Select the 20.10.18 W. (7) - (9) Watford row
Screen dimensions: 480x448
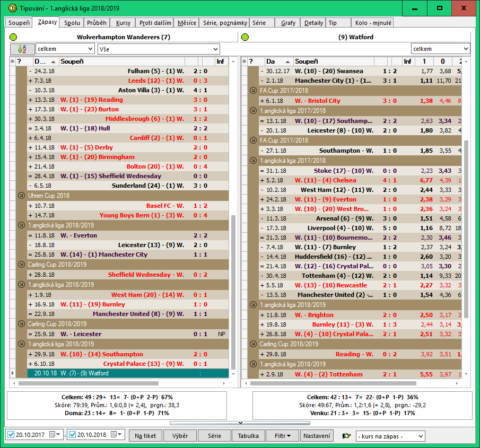tap(128, 373)
